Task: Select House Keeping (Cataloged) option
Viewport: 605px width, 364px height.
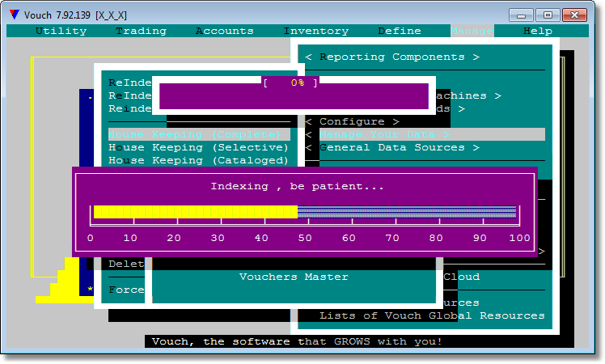Action: coord(198,160)
